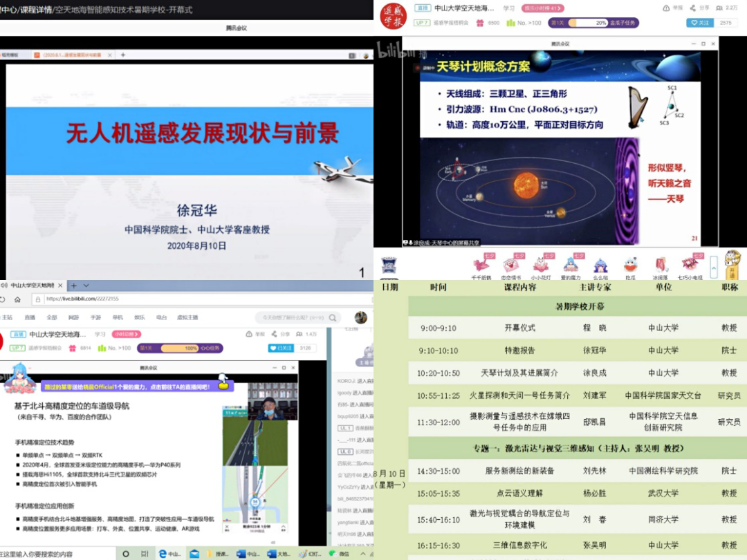This screenshot has height=560, width=747.
Task: Click the home icon in the browser toolbar
Action: [x=17, y=299]
